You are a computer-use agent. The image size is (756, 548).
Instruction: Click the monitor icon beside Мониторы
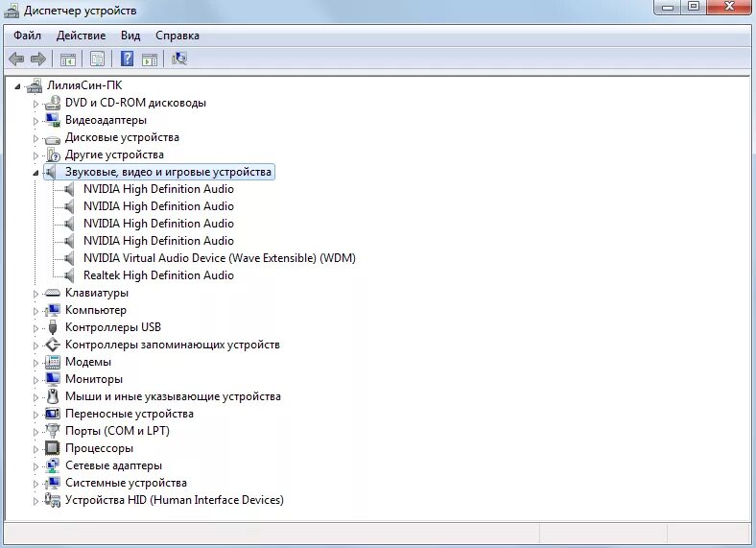tap(53, 379)
